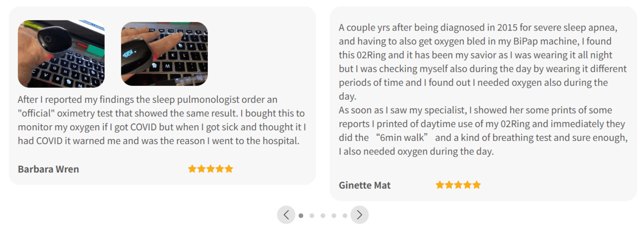Click the first star of Ginette Mat's rating
The image size is (644, 229).
point(440,185)
